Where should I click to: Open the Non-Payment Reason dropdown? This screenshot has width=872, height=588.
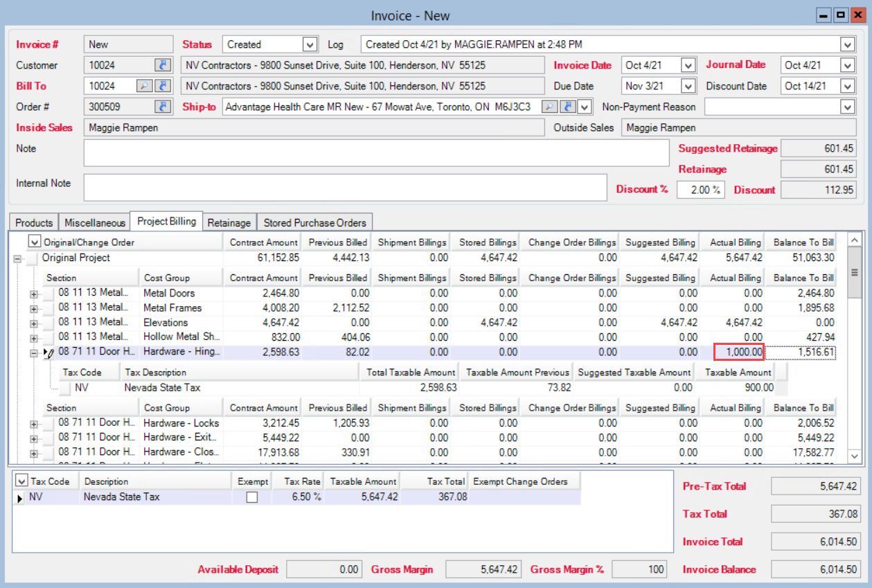point(847,107)
